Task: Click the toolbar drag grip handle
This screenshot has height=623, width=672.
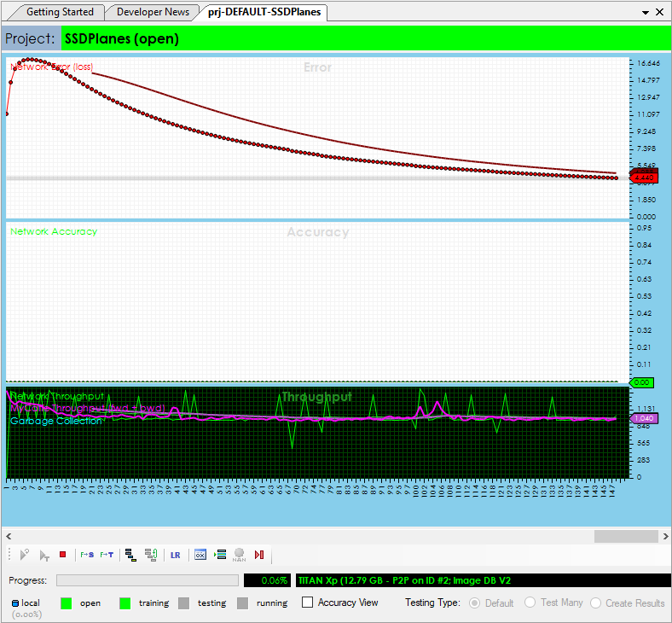Action: pos(9,555)
